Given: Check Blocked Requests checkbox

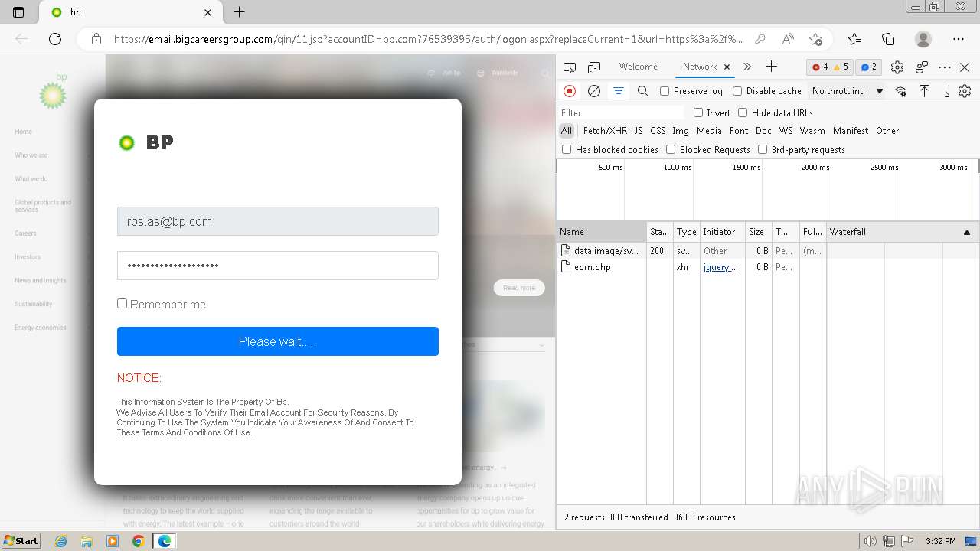Looking at the screenshot, I should tap(671, 149).
